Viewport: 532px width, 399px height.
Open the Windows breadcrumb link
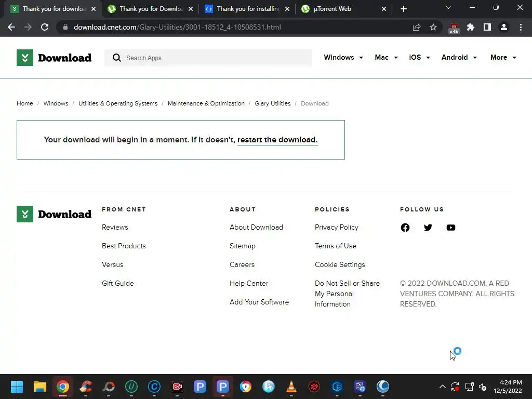(56, 103)
